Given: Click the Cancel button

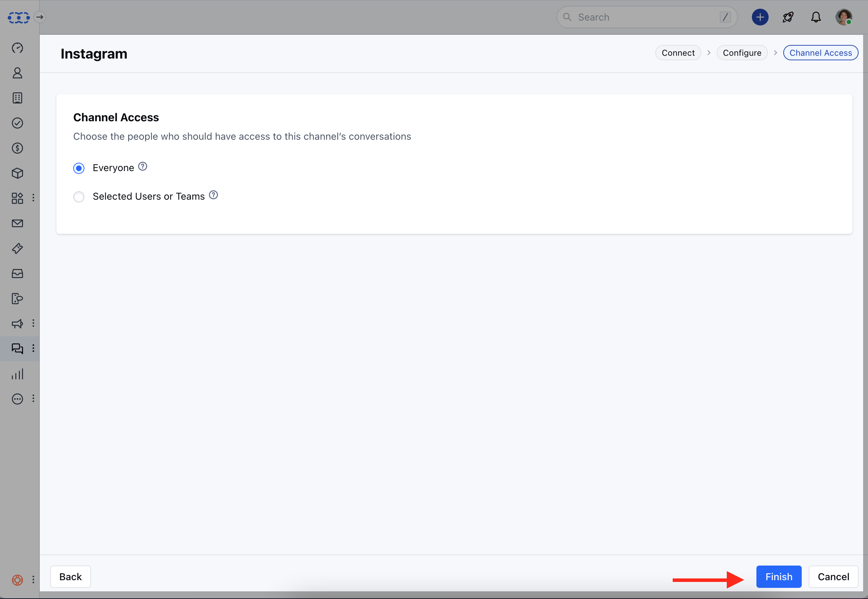Looking at the screenshot, I should 833,577.
